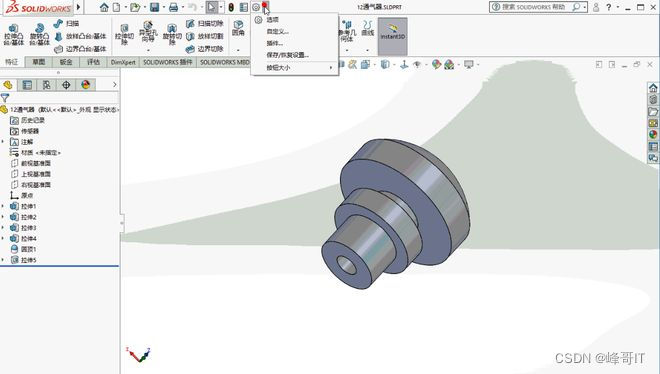Open File Properties icon next to traffic light
Screen dimensions: 660x374
coord(244,7)
